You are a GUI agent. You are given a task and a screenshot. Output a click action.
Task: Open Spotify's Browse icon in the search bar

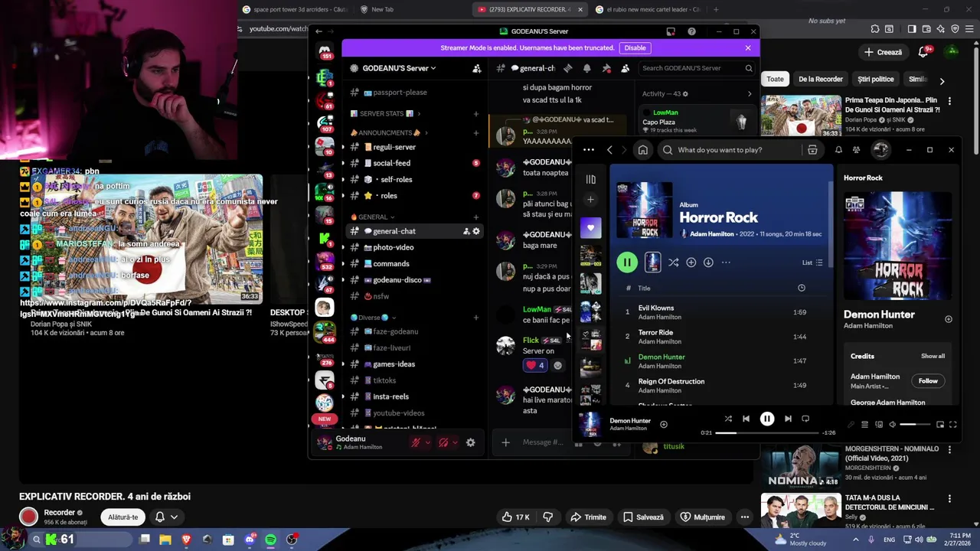pos(812,150)
